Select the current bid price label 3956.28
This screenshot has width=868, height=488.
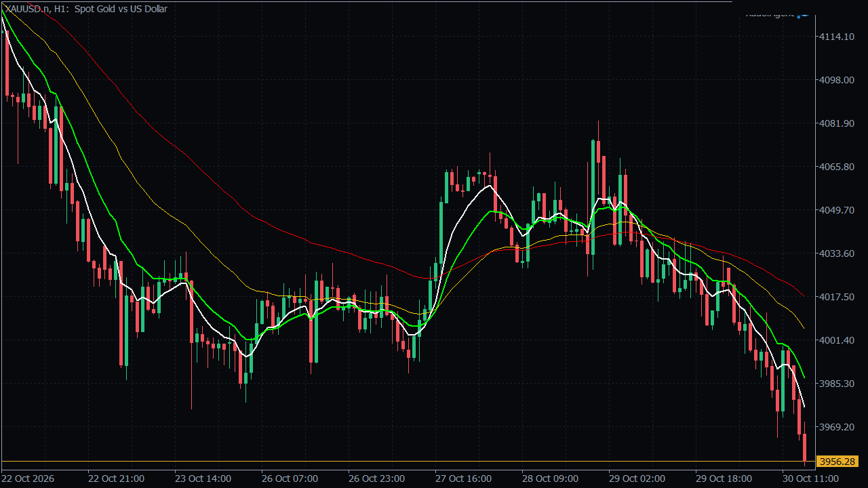[x=837, y=462]
